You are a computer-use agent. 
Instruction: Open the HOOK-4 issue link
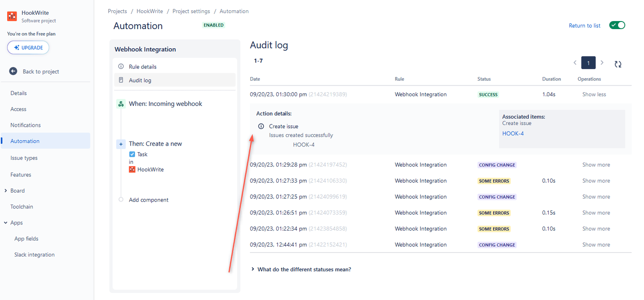(x=513, y=133)
